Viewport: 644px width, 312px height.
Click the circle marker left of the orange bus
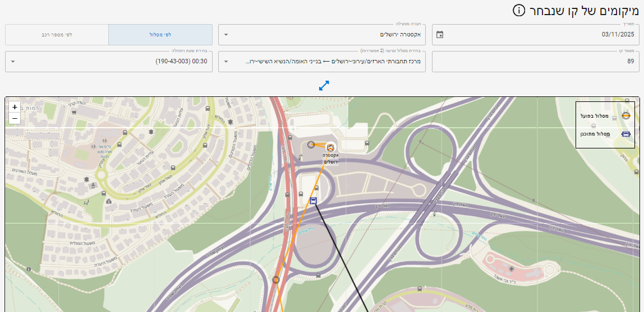pyautogui.click(x=311, y=145)
